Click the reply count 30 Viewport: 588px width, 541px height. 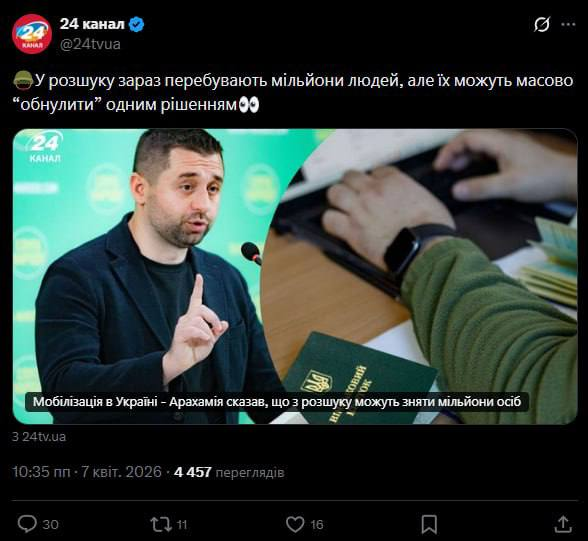click(50, 525)
